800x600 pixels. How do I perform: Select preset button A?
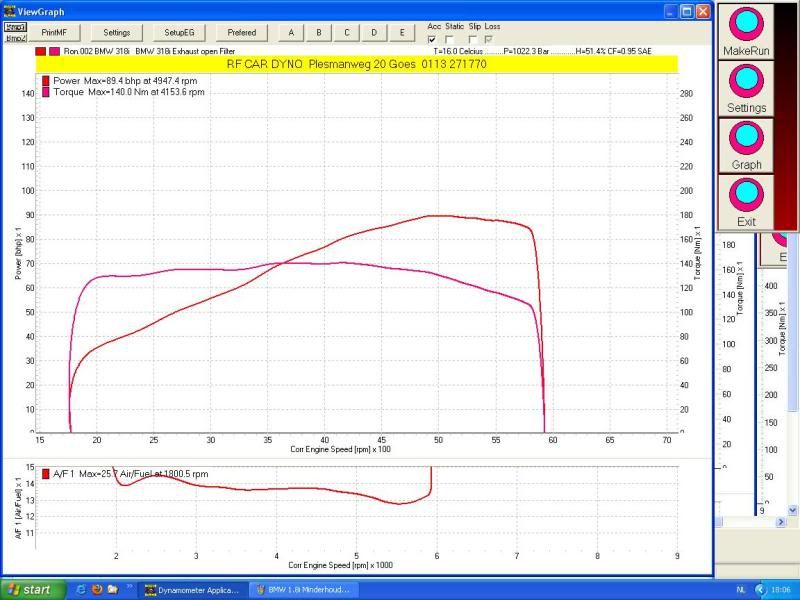[291, 33]
